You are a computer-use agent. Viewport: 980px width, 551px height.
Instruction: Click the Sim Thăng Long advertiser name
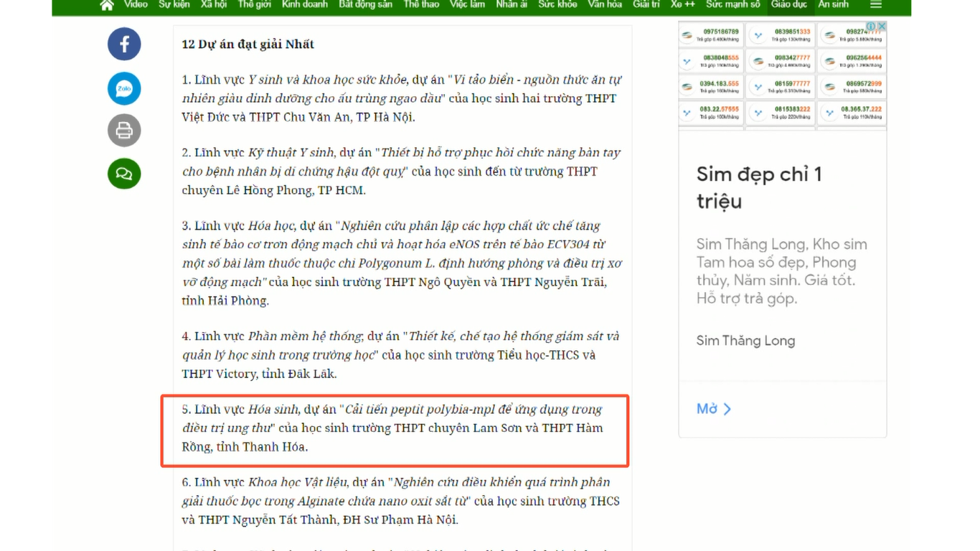(x=745, y=341)
